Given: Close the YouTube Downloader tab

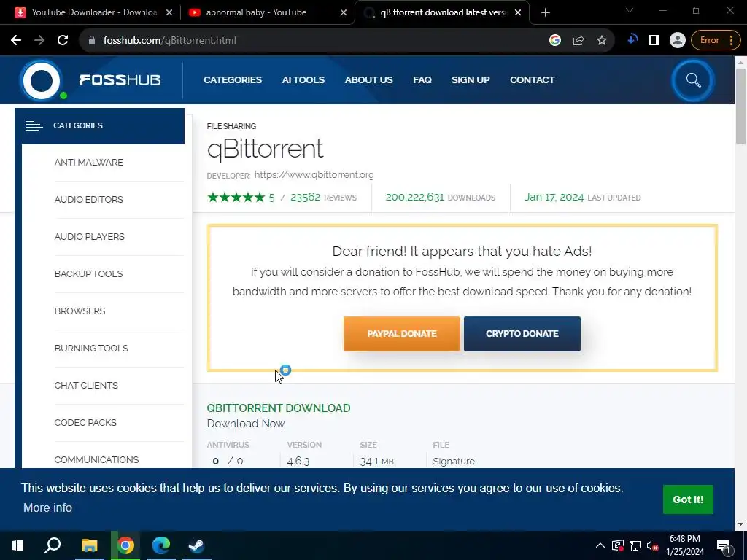Looking at the screenshot, I should 169,12.
